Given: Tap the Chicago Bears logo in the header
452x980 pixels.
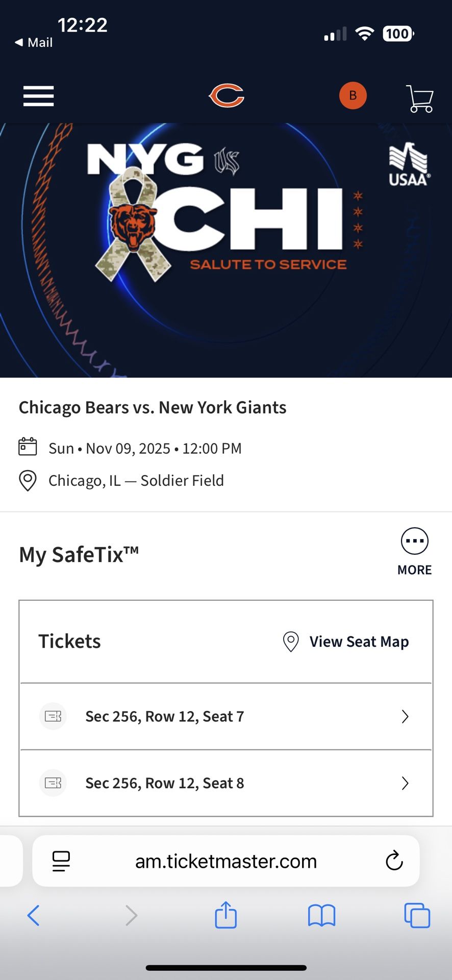Looking at the screenshot, I should point(226,95).
